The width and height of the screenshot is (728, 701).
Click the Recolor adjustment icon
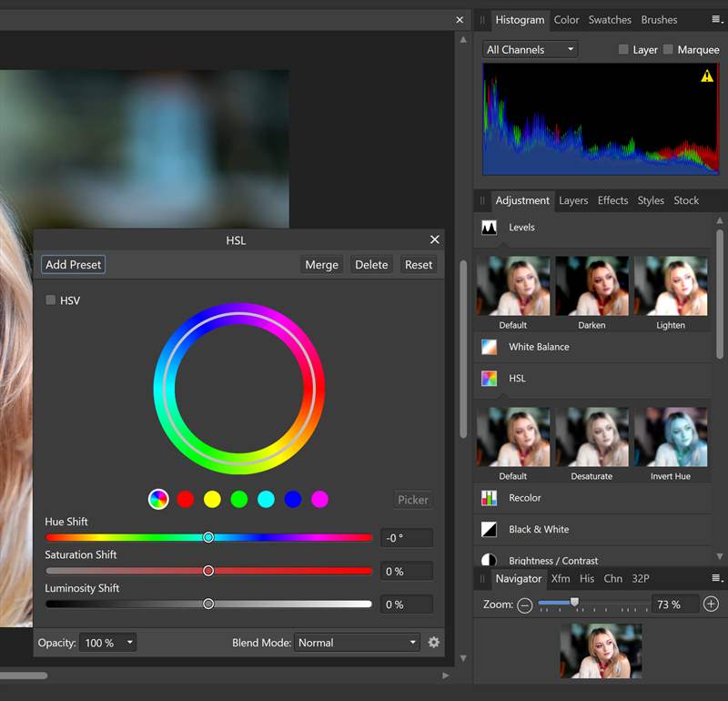489,498
